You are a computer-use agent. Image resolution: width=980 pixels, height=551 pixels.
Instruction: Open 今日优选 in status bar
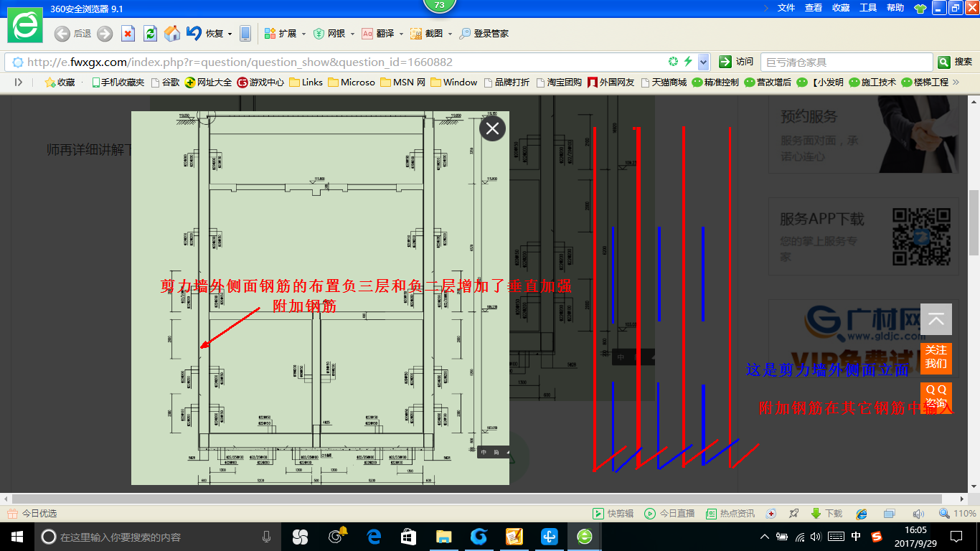click(32, 514)
